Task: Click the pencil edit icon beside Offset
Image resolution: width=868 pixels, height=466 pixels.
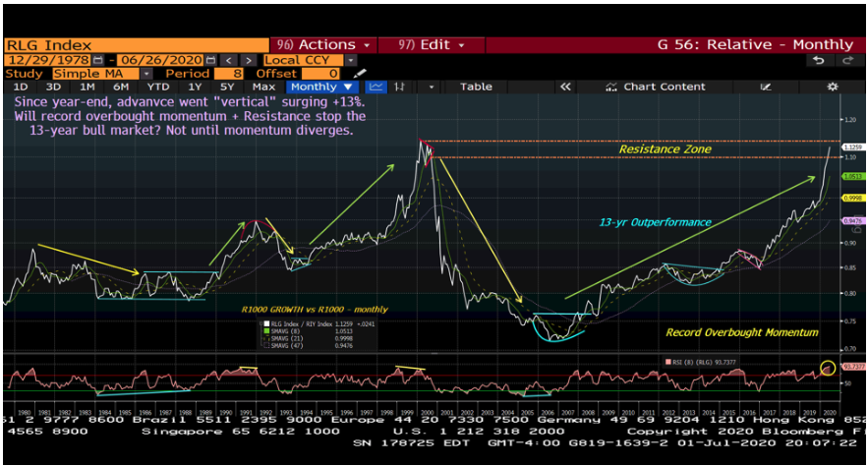Action: click(359, 73)
